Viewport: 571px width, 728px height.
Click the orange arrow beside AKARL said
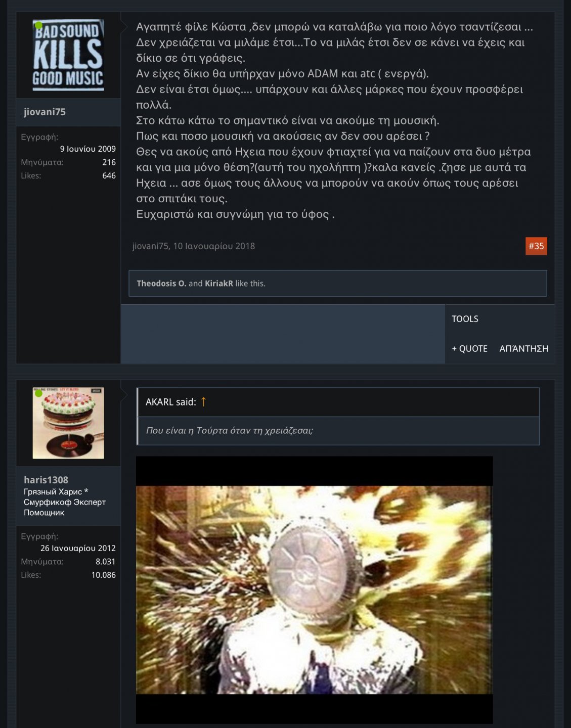(203, 402)
